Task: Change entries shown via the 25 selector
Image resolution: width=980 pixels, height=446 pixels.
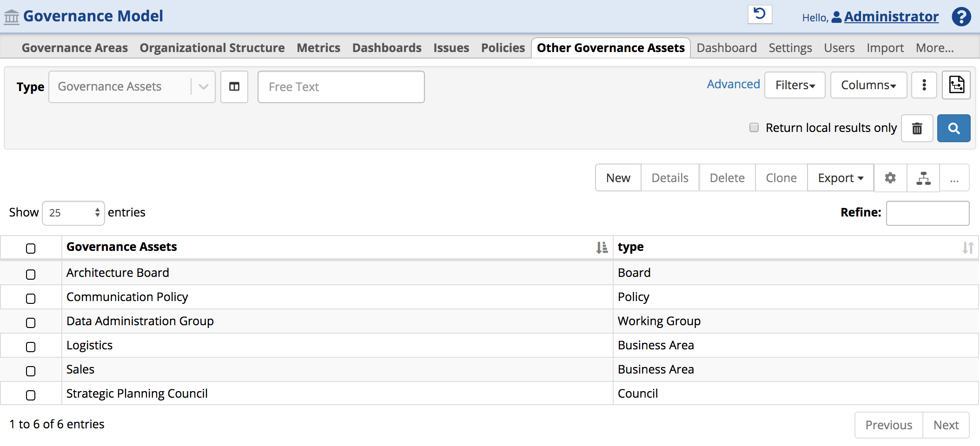Action: [x=73, y=213]
